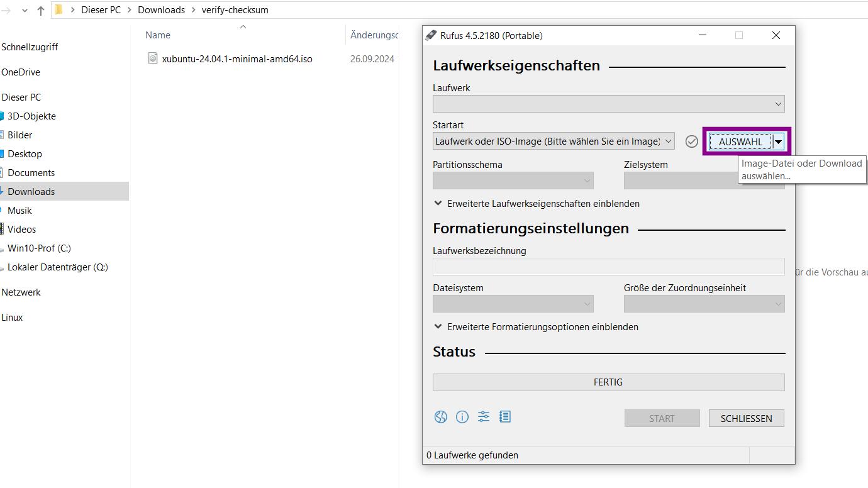This screenshot has width=868, height=488.
Task: Open the arrow next to AUSWAHL button
Action: tap(779, 142)
